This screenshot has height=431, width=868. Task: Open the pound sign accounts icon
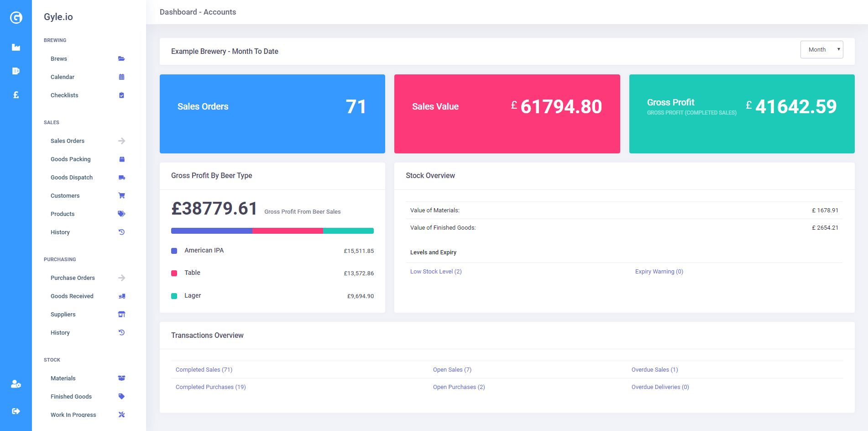click(x=16, y=95)
